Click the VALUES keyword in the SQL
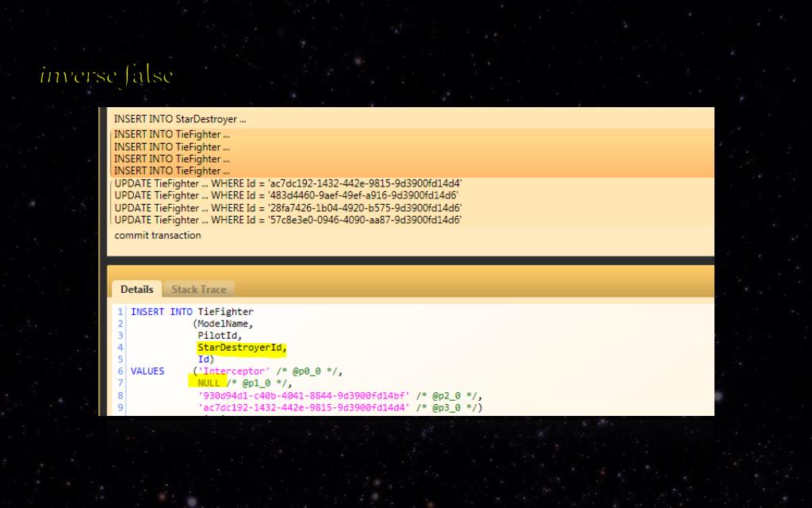The width and height of the screenshot is (812, 508). [x=147, y=371]
